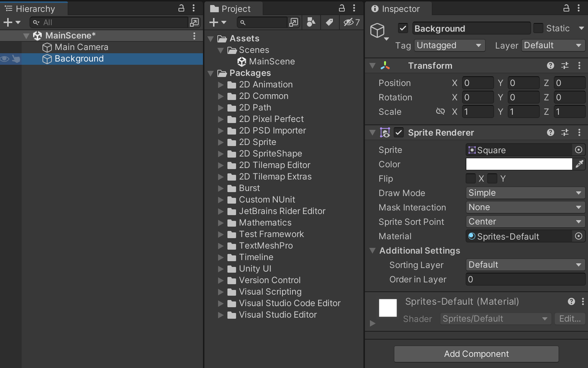Toggle Background active checkbox
This screenshot has height=368, width=588.
pyautogui.click(x=403, y=28)
